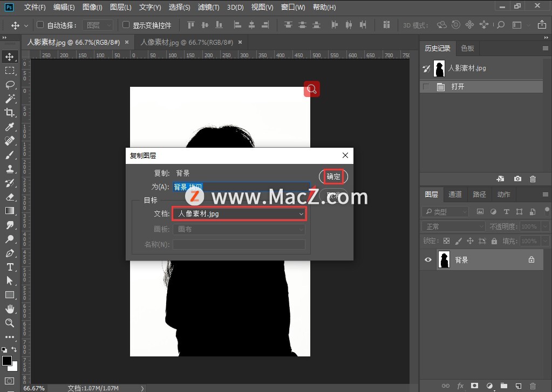The height and width of the screenshot is (392, 552).
Task: Open History panel flyout menu
Action: [x=546, y=48]
